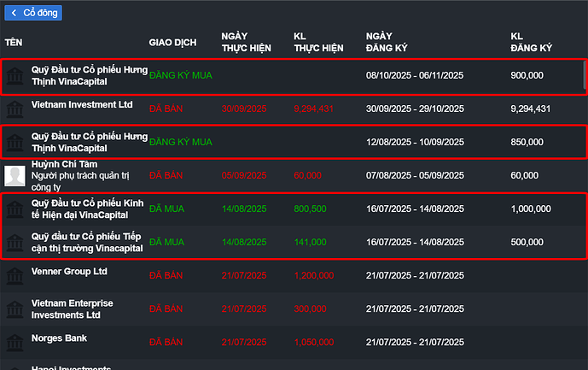Click institution icon beside Vietnam Investment Ltd
Screen dimensions: 588x370
tap(15, 109)
